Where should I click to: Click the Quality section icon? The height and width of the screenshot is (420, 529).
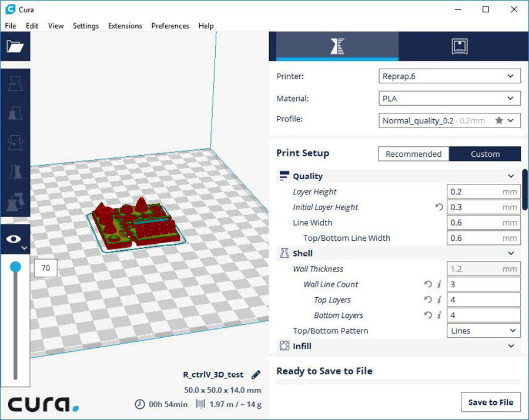[x=284, y=176]
